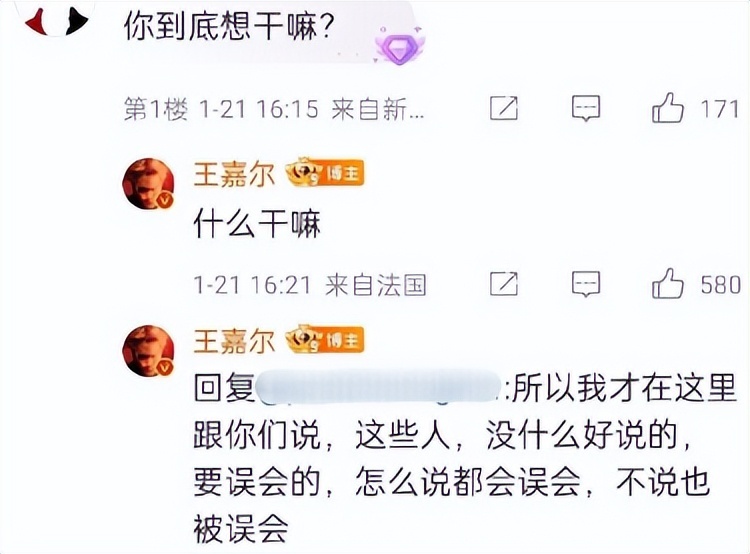Tap the repost icon on first-floor comment
The image size is (750, 554).
504,108
